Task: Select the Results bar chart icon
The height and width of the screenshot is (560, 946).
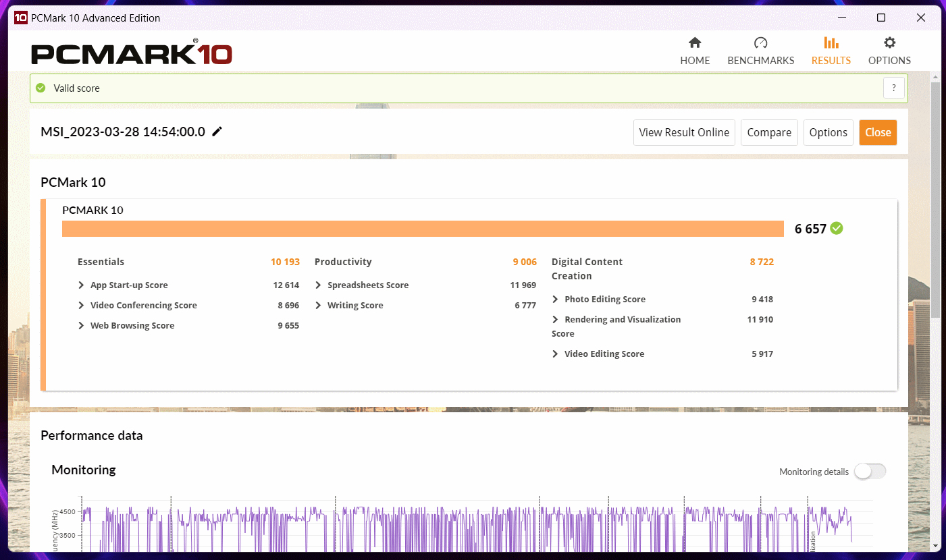Action: (831, 43)
